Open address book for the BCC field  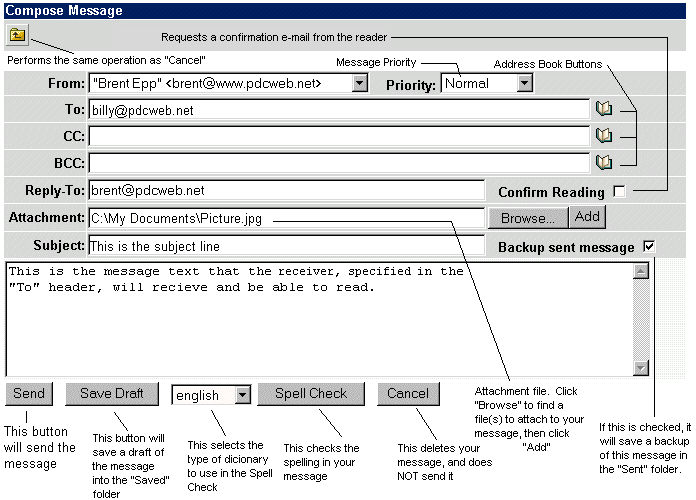pos(604,162)
